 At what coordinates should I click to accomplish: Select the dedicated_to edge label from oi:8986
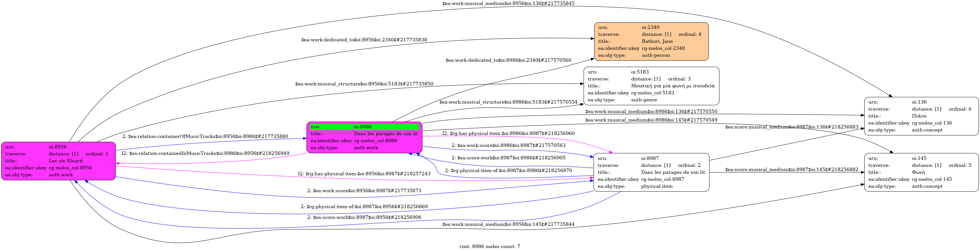click(x=508, y=60)
